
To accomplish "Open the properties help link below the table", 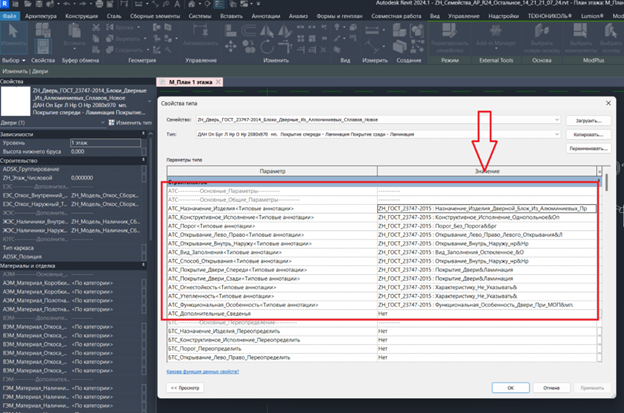I will click(x=203, y=371).
